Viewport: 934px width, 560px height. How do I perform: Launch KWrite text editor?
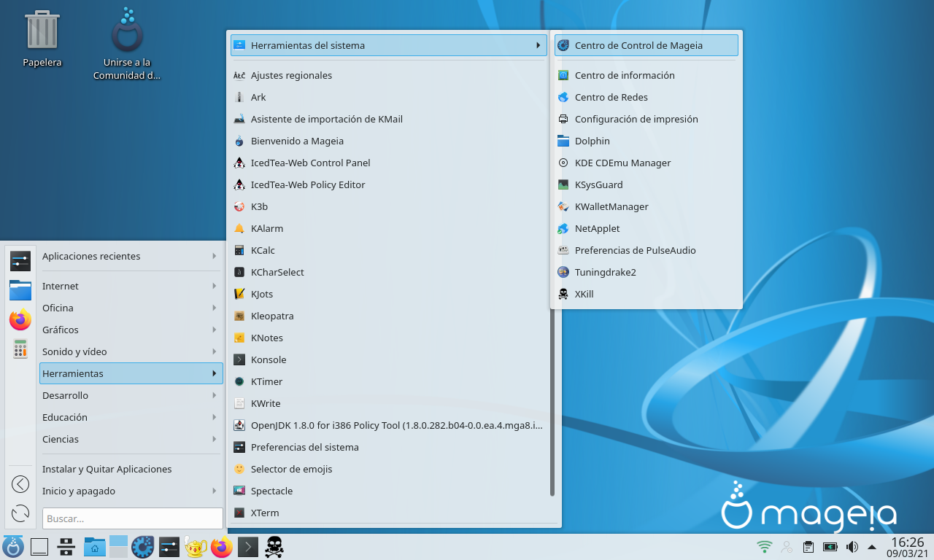pos(388,403)
